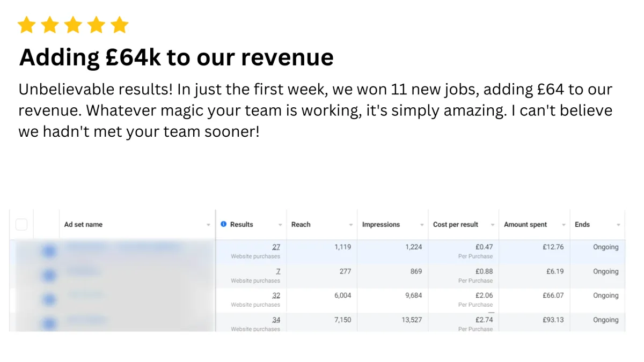Viewport: 644px width, 362px height.
Task: Open the Reach column dropdown arrow
Action: (351, 225)
